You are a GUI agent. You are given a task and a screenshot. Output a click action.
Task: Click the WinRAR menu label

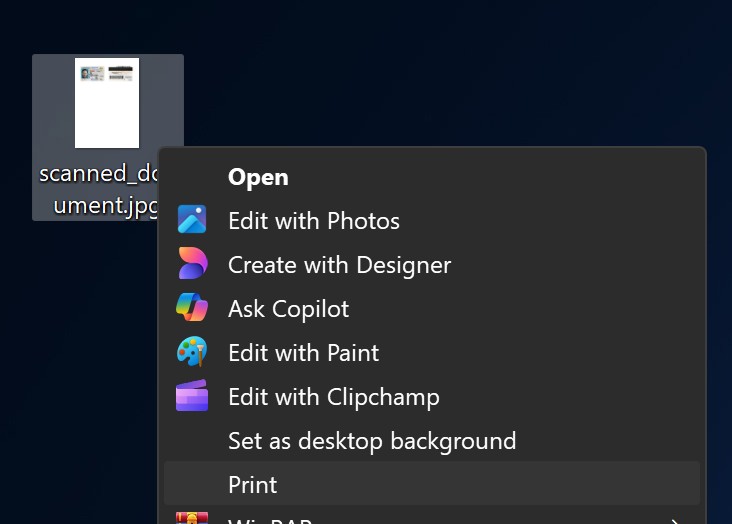click(270, 519)
